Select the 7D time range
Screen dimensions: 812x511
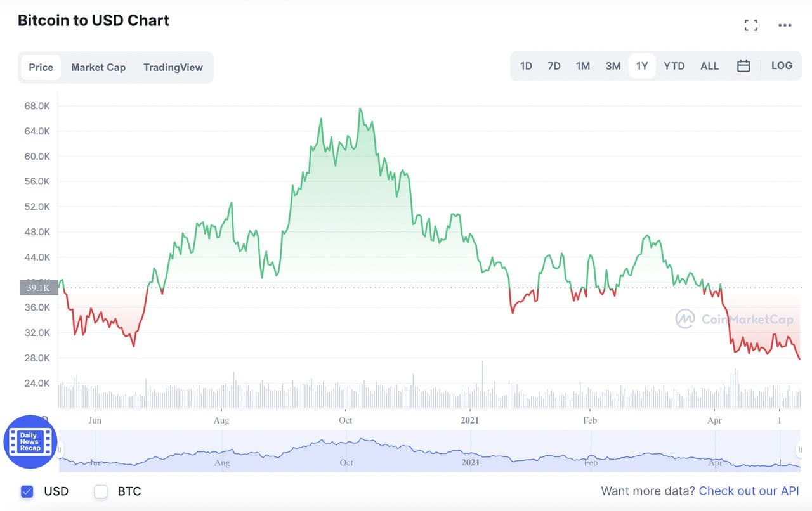click(554, 66)
